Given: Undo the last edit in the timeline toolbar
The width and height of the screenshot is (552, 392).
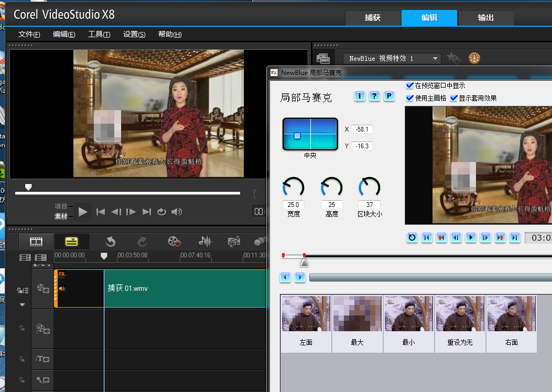Looking at the screenshot, I should tap(111, 242).
